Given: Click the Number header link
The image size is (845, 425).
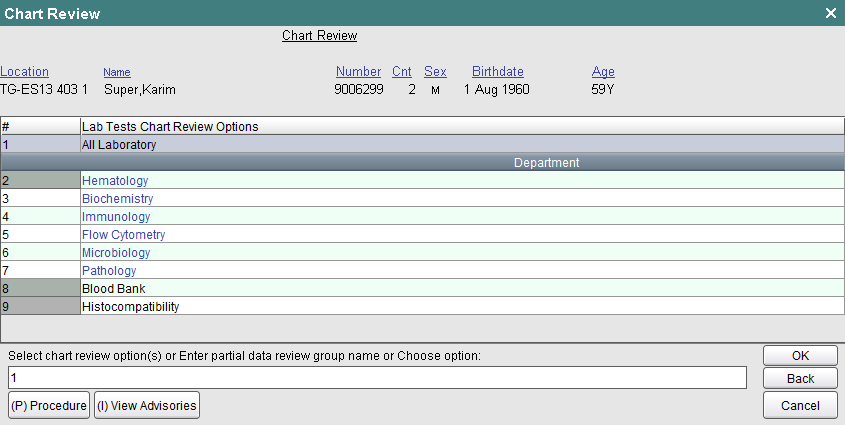Looking at the screenshot, I should [x=358, y=72].
